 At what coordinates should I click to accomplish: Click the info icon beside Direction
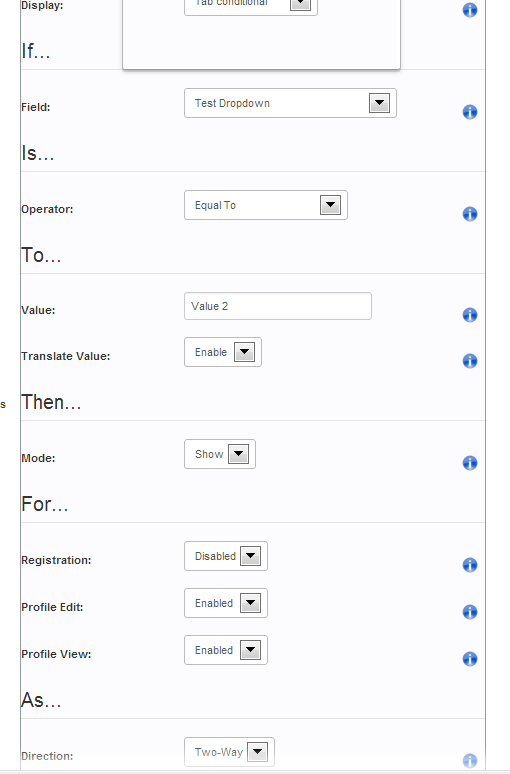coord(470,761)
